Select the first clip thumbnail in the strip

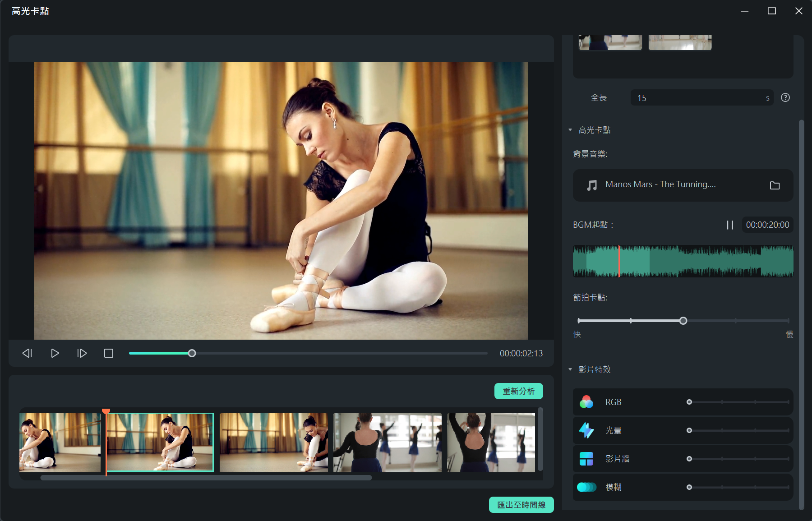pos(60,443)
